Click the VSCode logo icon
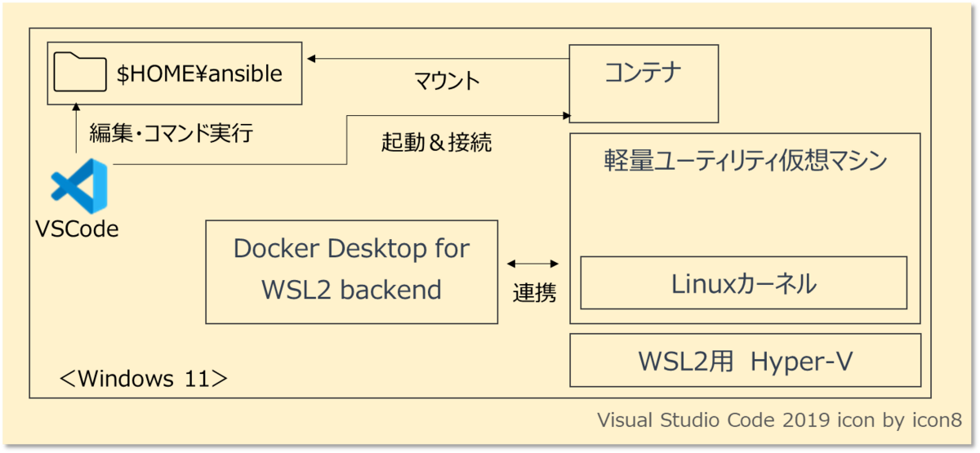This screenshot has height=453, width=980. click(x=78, y=187)
